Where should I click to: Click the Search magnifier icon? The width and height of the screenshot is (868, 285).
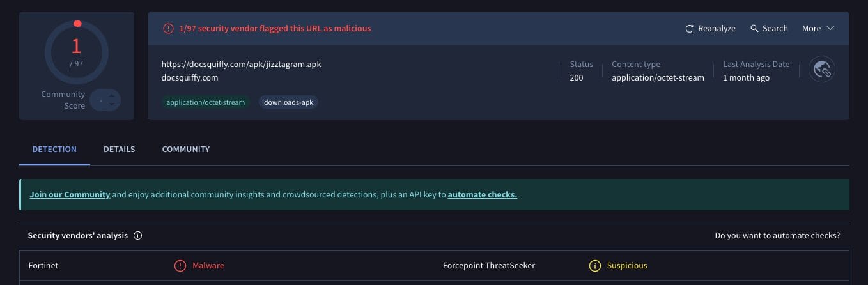pyautogui.click(x=754, y=29)
